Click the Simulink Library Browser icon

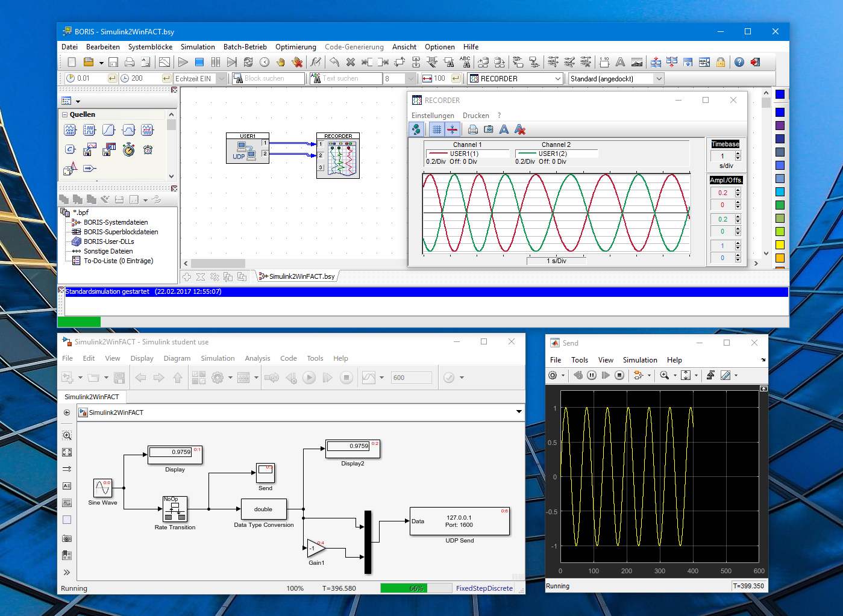point(199,378)
